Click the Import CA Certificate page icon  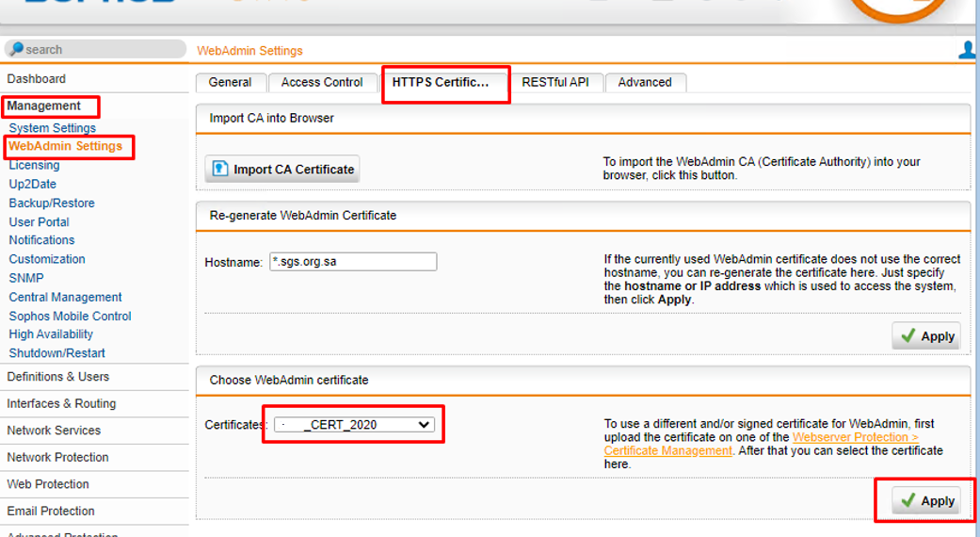click(220, 169)
